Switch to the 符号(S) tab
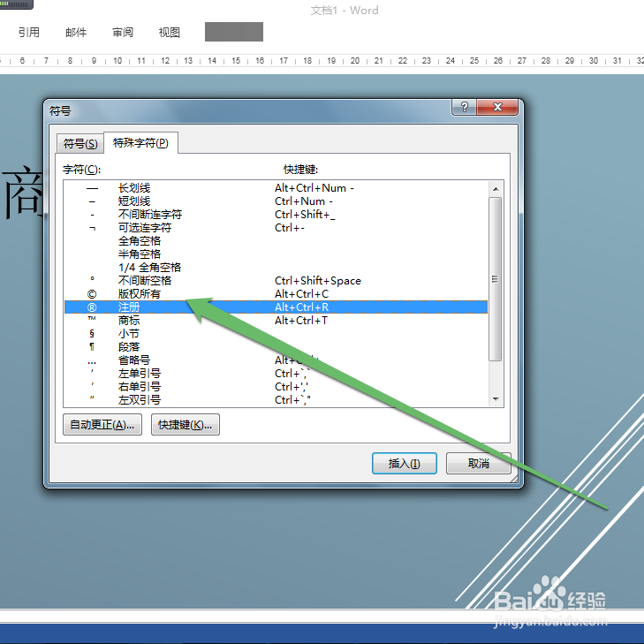 point(80,144)
